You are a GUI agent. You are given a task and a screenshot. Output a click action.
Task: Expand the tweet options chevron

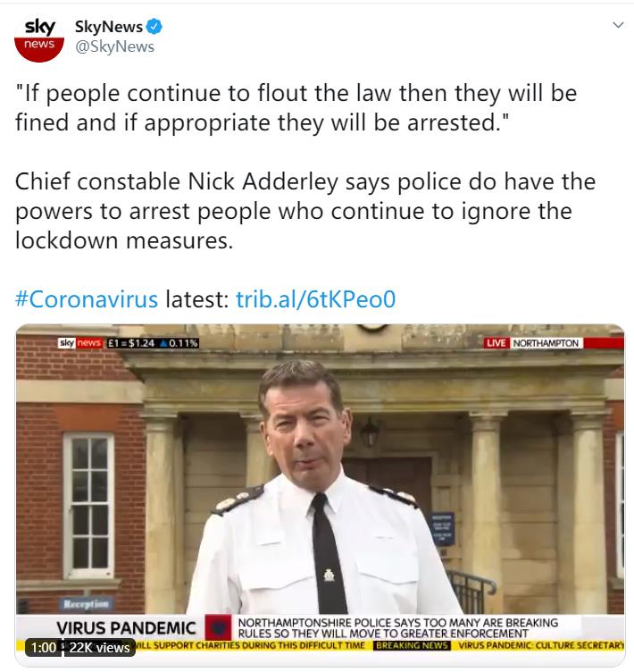618,25
